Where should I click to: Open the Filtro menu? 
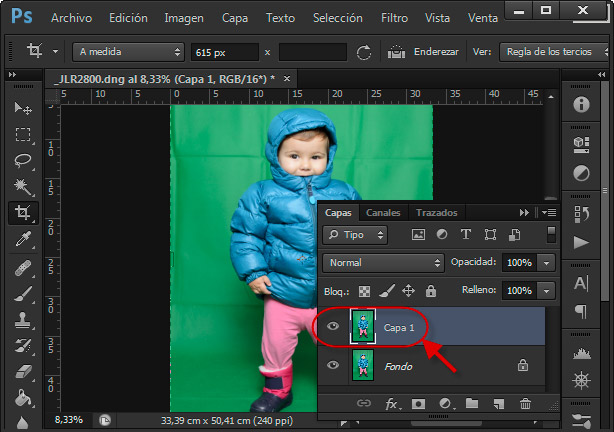tap(394, 18)
